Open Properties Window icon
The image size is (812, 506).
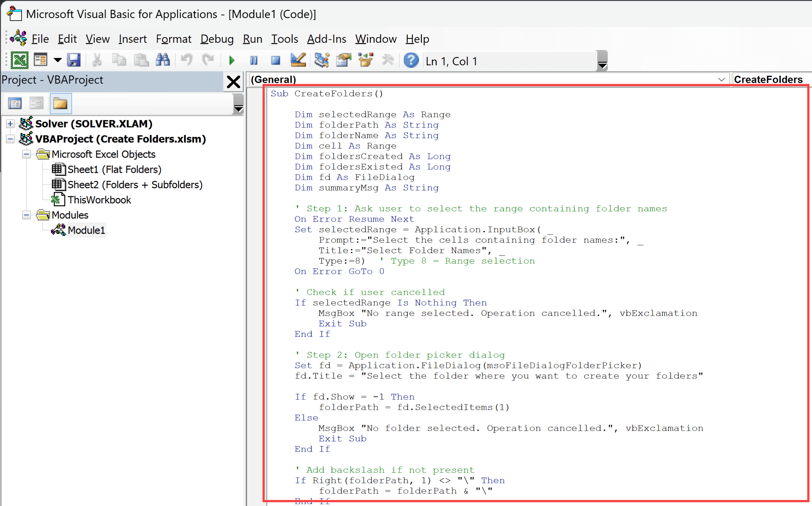[344, 61]
